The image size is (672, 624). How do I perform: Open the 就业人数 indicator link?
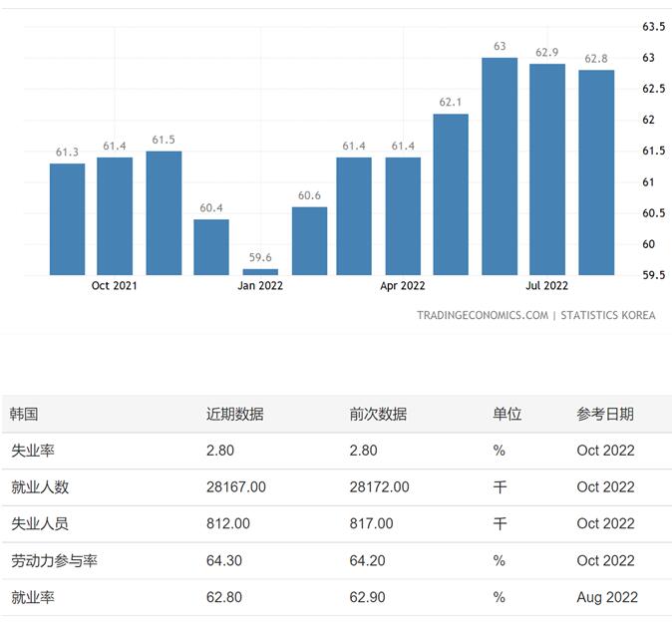coord(39,487)
